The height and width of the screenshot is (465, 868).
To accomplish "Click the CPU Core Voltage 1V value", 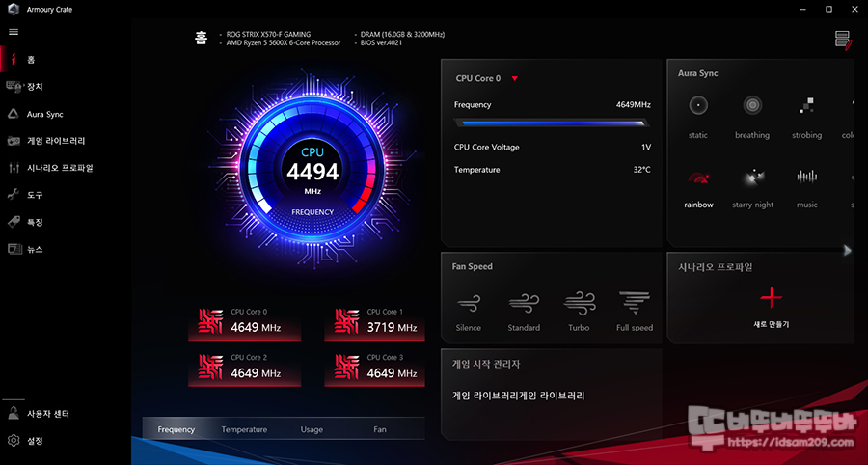I will tap(646, 148).
